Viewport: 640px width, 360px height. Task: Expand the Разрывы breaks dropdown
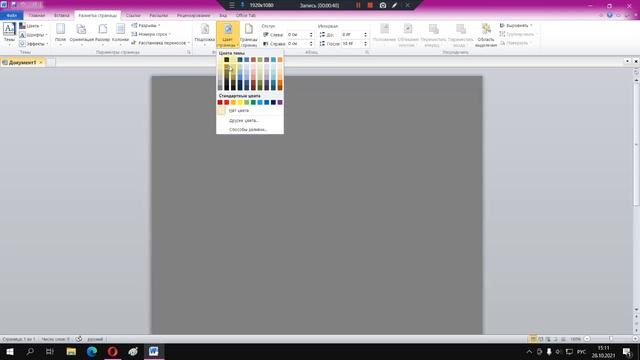point(146,25)
